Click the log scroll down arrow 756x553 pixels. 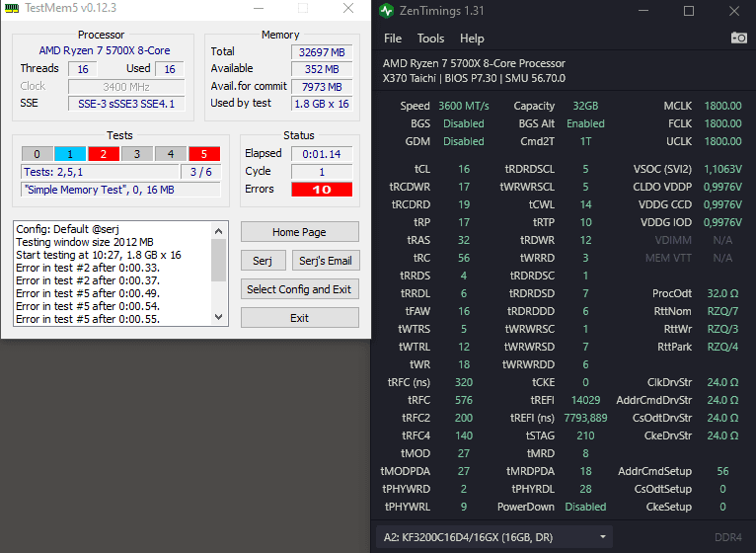tap(218, 317)
